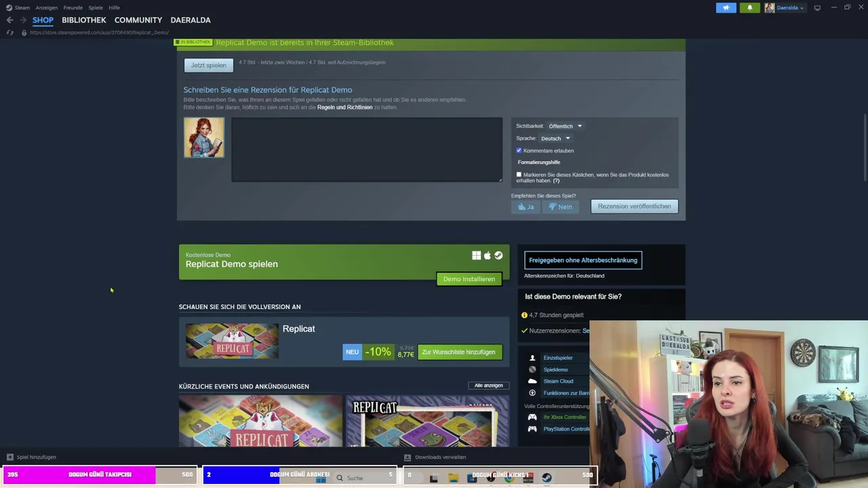The height and width of the screenshot is (488, 868).
Task: Click the Downloads verwalten link
Action: 440,457
